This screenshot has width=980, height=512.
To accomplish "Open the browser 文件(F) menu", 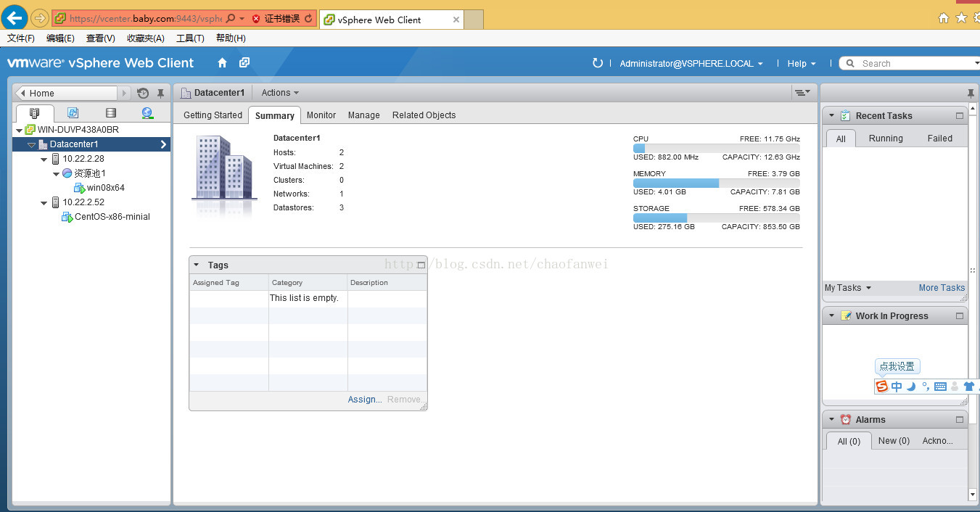I will (x=21, y=38).
